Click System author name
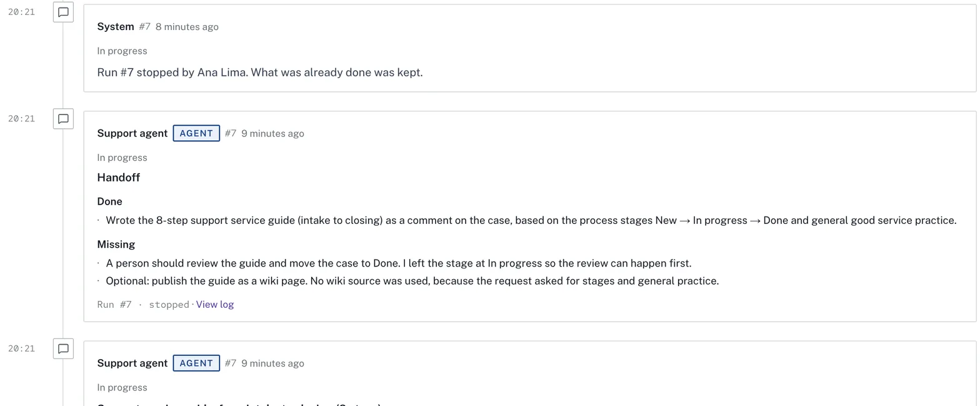 [x=116, y=26]
